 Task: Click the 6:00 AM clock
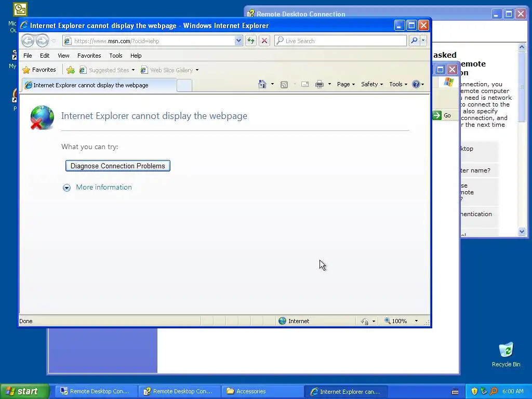click(513, 391)
